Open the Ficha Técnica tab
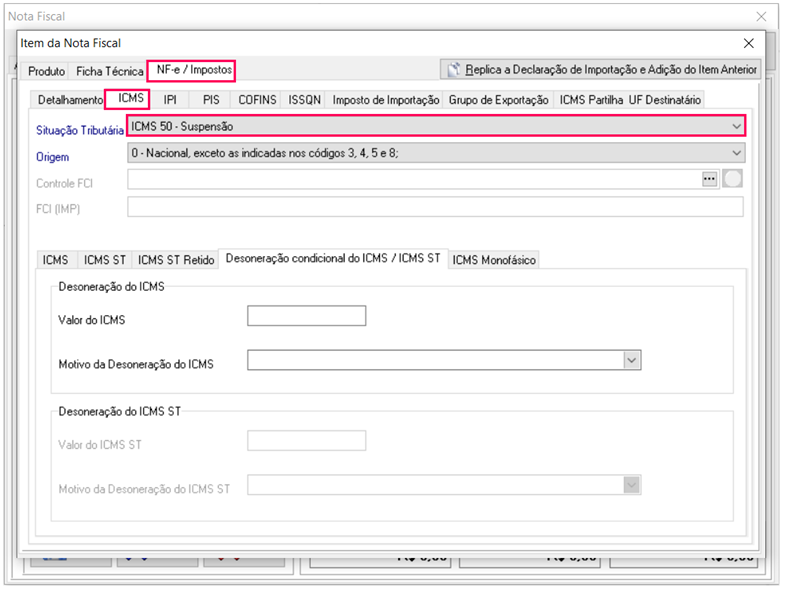The height and width of the screenshot is (591, 785). pos(110,72)
